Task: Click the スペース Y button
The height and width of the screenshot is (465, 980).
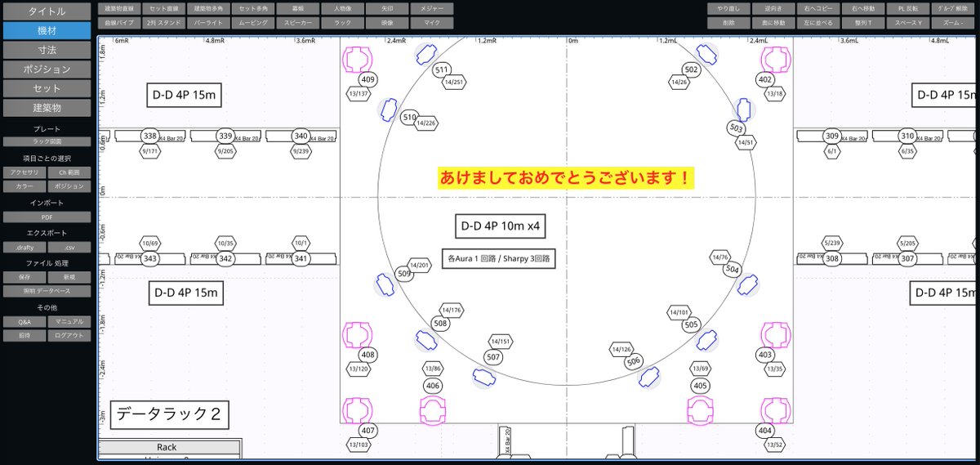Action: coord(907,23)
